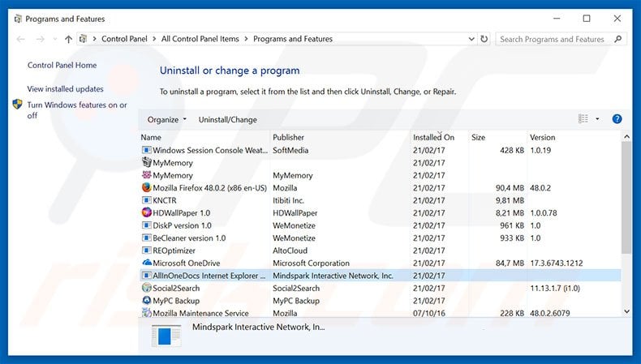
Task: Expand chevron after All Control Panel Items
Action: [246, 39]
